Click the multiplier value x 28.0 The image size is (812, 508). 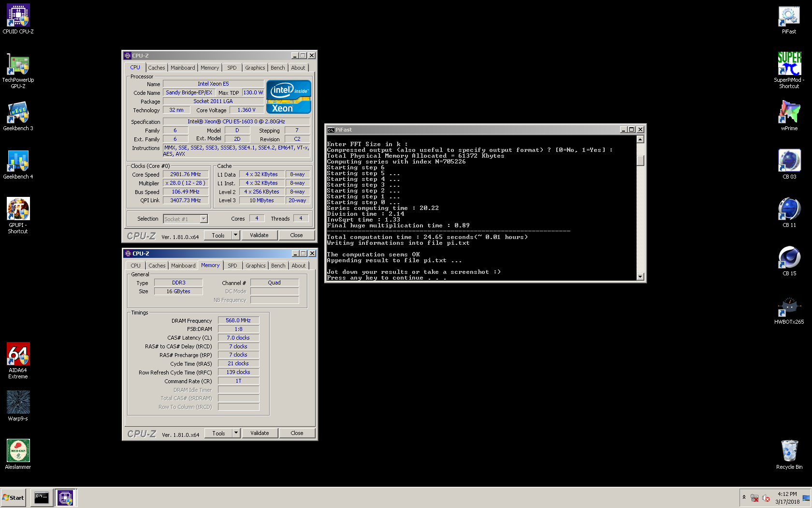[186, 183]
